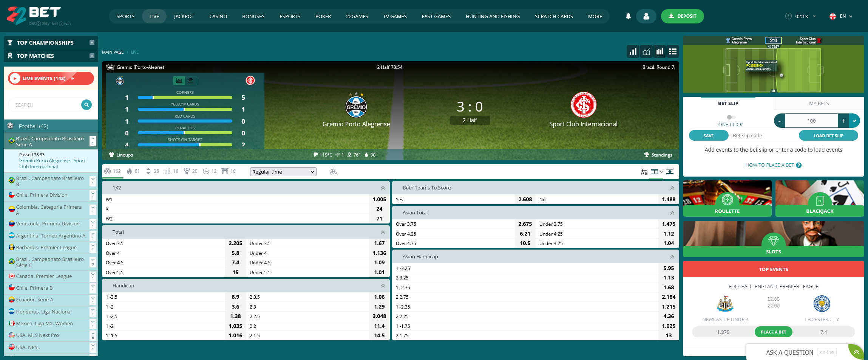Open the Regular time dropdown
The width and height of the screenshot is (868, 360).
283,172
